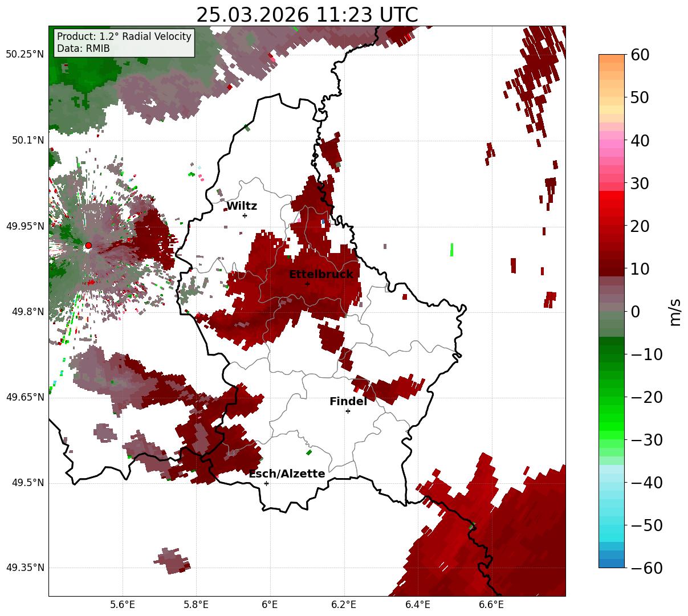Image resolution: width=688 pixels, height=616 pixels.
Task: Click the 50.25°N latitude tick label
Action: coord(25,55)
